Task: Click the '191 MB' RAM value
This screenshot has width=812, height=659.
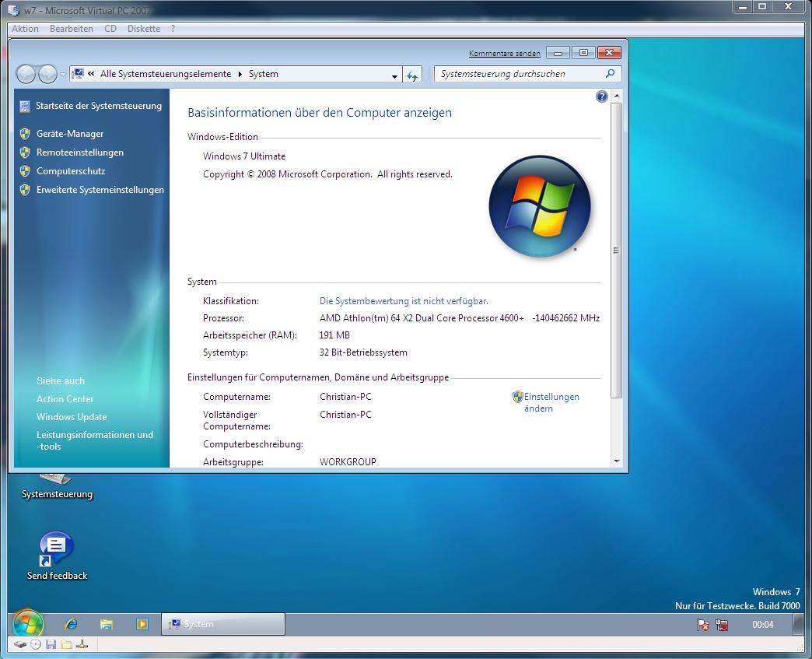Action: pyautogui.click(x=334, y=335)
